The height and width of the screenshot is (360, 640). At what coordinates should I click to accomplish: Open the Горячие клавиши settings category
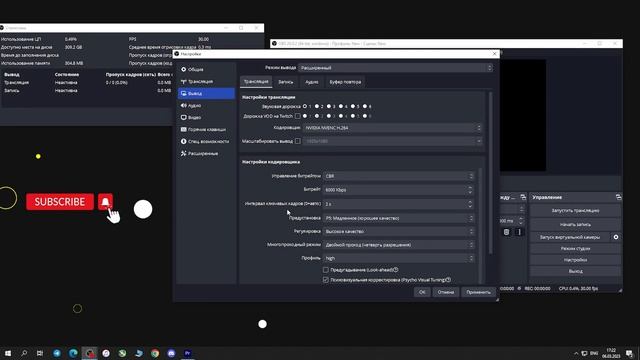point(206,129)
